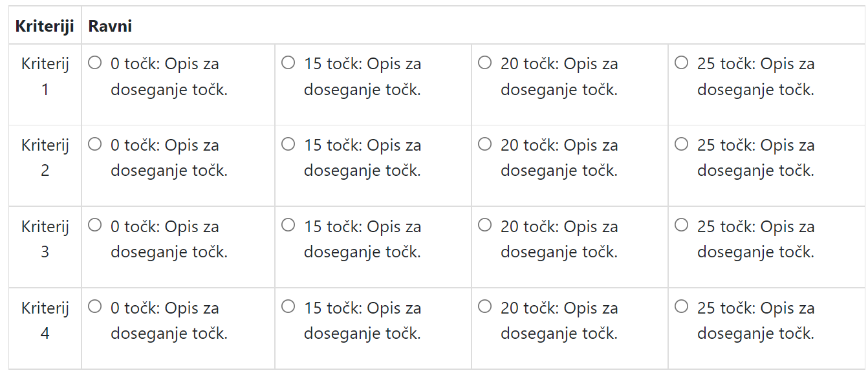Select 25 točk for Kriterij 3

(681, 225)
